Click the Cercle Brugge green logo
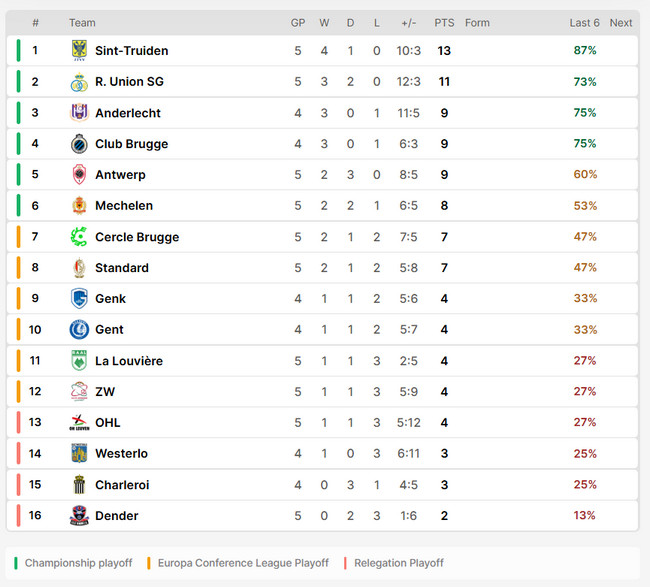 79,237
